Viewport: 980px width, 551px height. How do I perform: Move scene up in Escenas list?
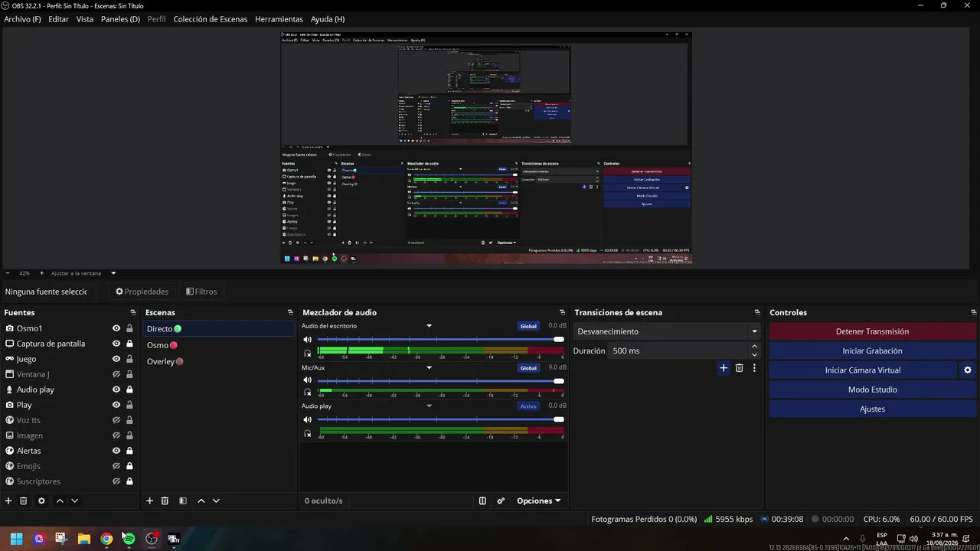point(201,500)
